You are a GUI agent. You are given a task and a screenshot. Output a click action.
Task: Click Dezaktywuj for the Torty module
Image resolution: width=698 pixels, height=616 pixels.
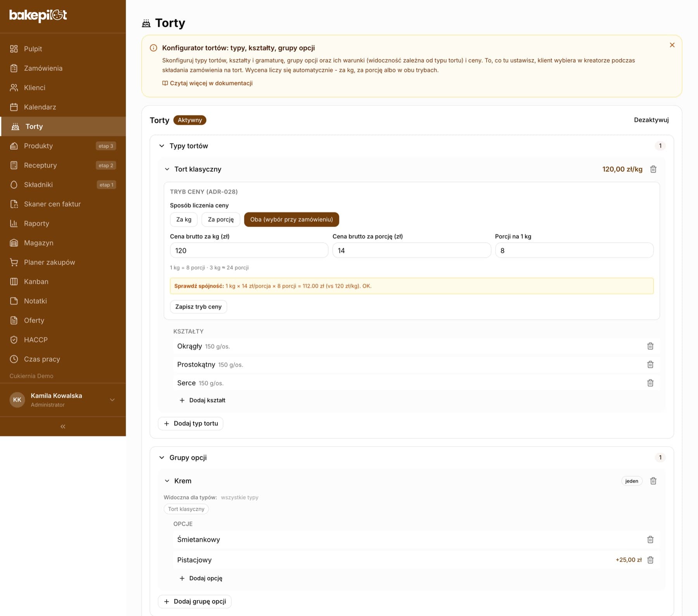[651, 120]
